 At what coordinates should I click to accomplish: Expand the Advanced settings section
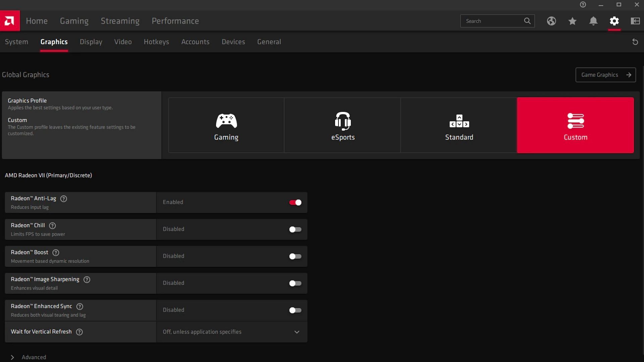(12, 357)
